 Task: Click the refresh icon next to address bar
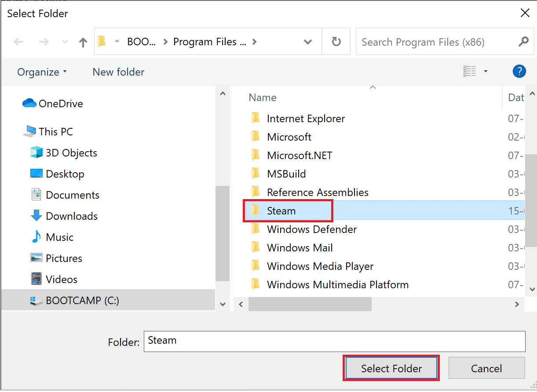[x=336, y=41]
